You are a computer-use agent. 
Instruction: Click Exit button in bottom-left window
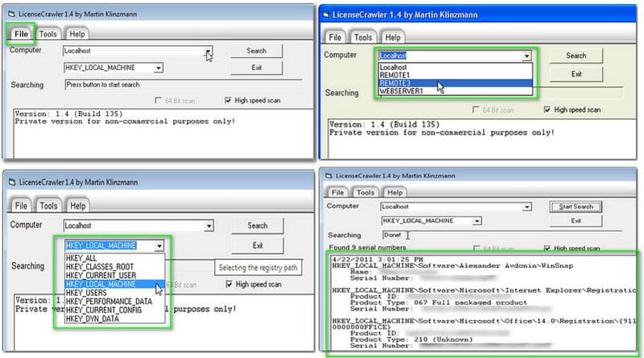click(x=257, y=245)
